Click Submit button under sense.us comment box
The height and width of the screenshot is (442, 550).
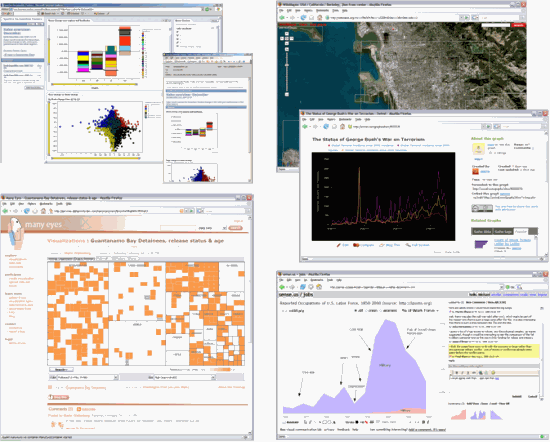(x=516, y=396)
